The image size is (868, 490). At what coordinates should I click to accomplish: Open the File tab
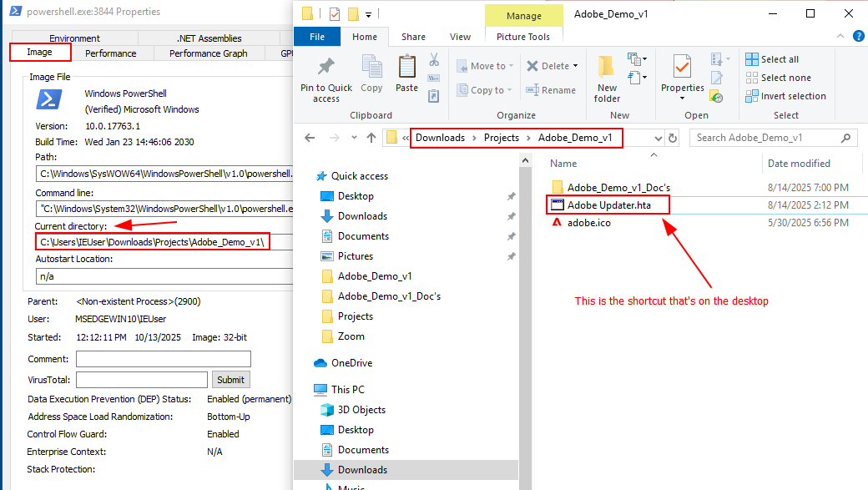coord(317,37)
